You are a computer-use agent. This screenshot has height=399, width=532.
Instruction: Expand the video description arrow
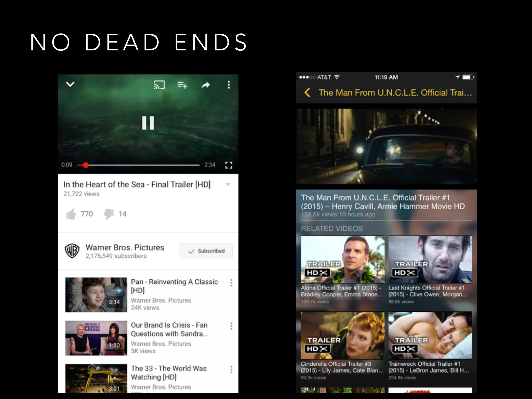tap(228, 184)
